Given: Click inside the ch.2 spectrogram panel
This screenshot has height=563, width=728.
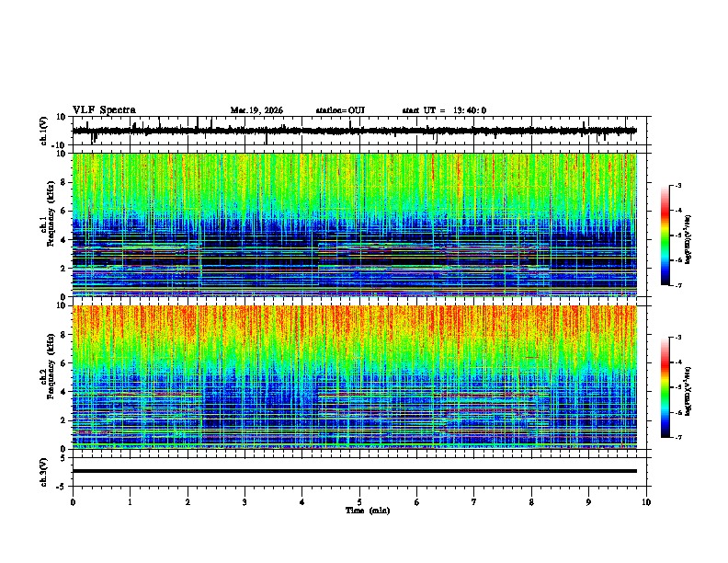Looking at the screenshot, I should coord(355,377).
